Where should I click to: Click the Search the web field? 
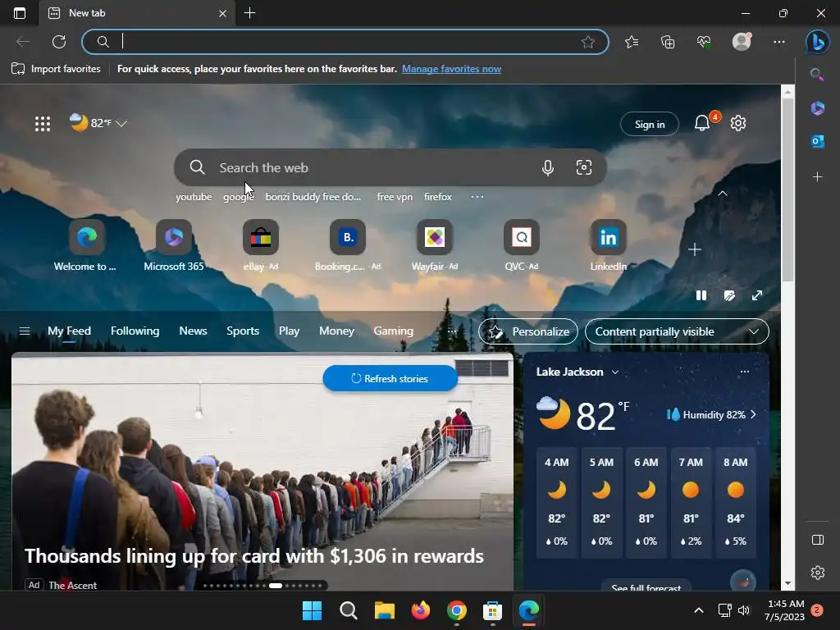pos(390,167)
